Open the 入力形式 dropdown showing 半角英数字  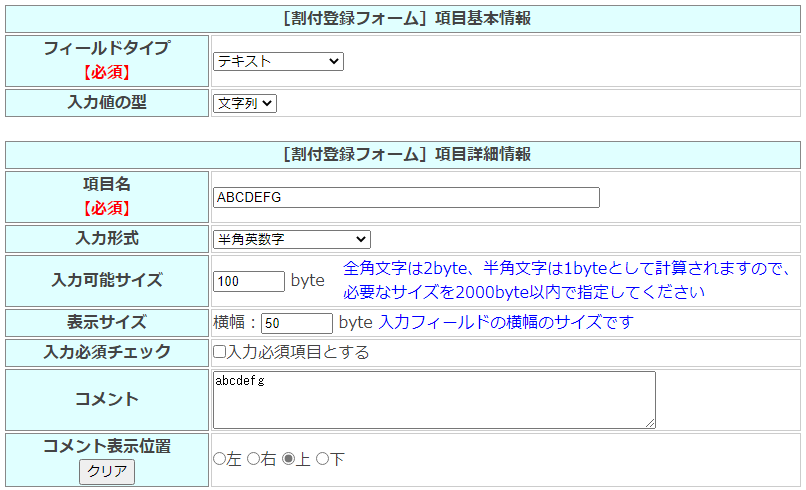(x=291, y=239)
